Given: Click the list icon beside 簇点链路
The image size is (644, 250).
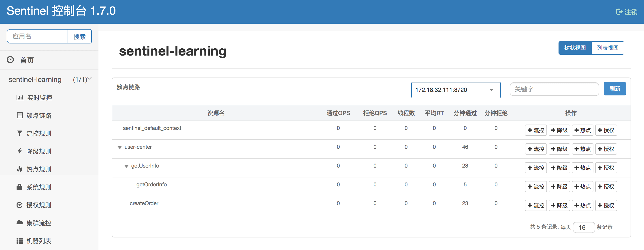Looking at the screenshot, I should [x=20, y=115].
